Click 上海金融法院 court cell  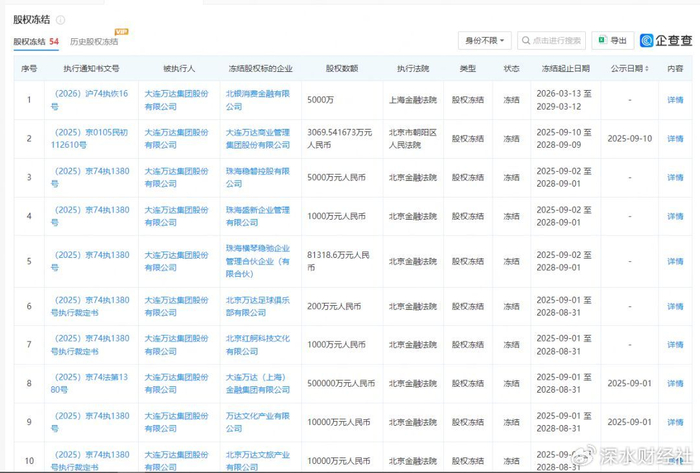(x=412, y=100)
